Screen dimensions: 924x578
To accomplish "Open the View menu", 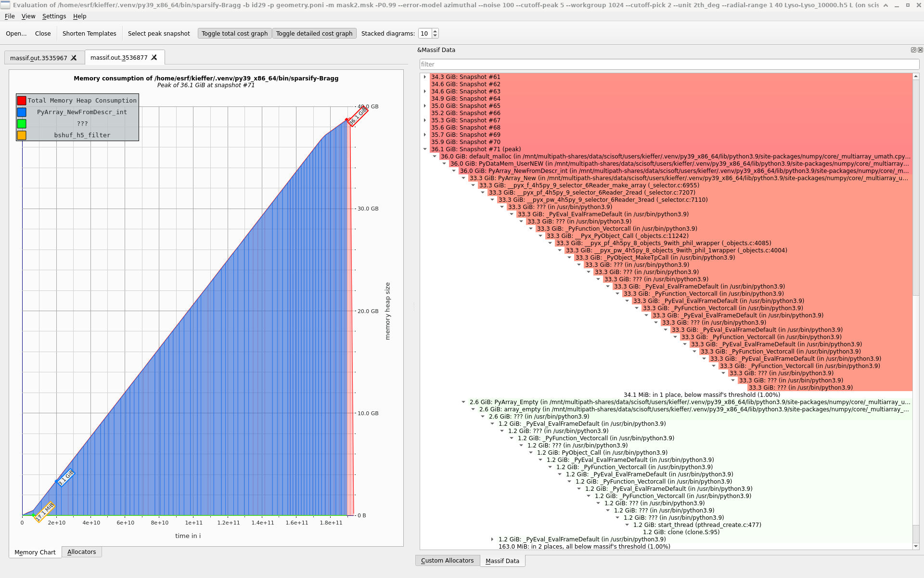I will coord(28,16).
